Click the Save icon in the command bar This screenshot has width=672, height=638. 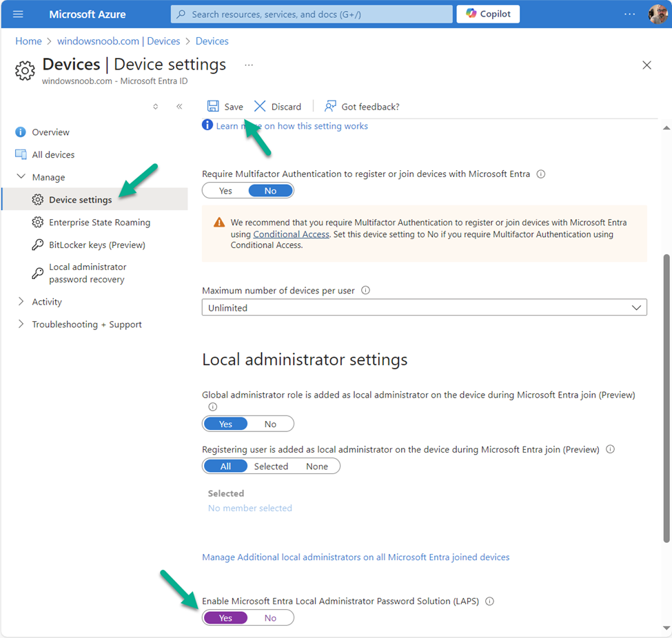click(214, 106)
